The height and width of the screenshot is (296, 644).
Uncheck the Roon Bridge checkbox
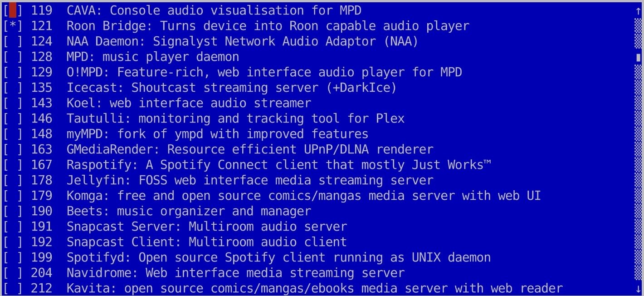[x=13, y=26]
